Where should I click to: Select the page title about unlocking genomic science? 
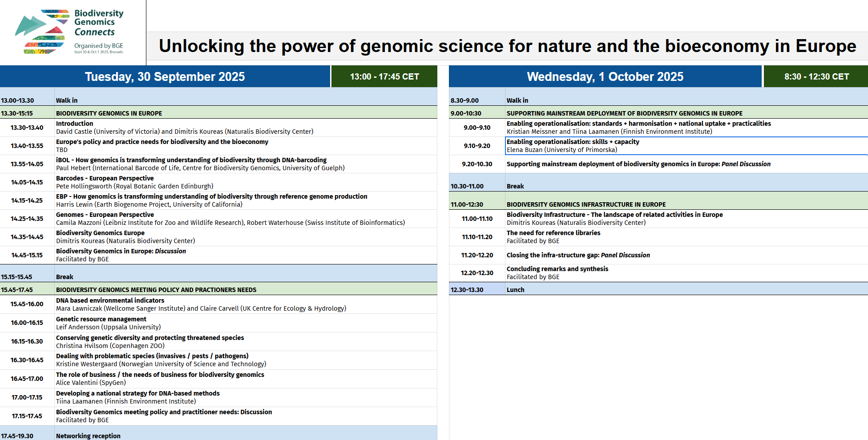click(x=507, y=46)
